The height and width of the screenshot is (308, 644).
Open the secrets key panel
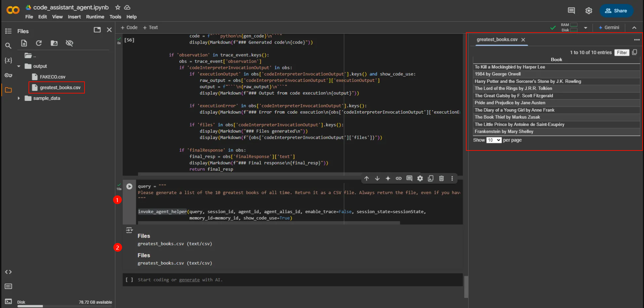(8, 75)
